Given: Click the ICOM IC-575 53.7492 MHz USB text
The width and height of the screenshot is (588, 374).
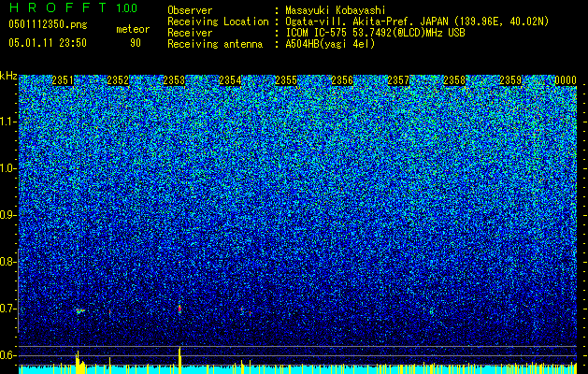Looking at the screenshot, I should tap(375, 33).
